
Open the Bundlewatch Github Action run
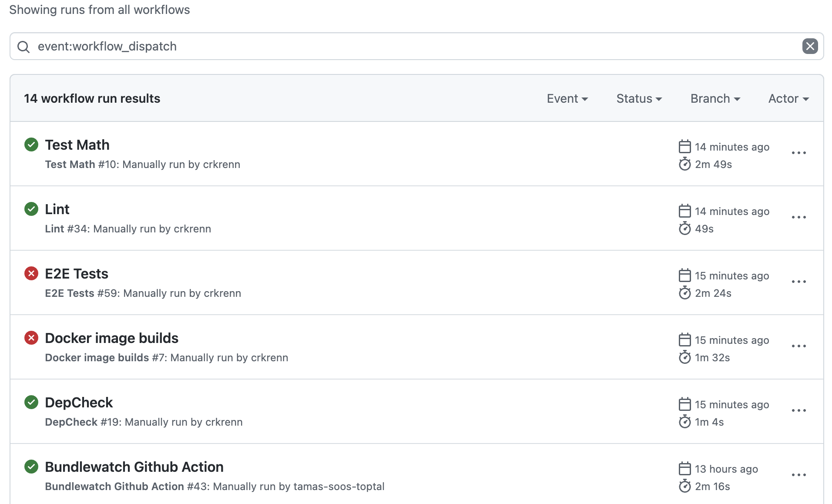pos(134,467)
